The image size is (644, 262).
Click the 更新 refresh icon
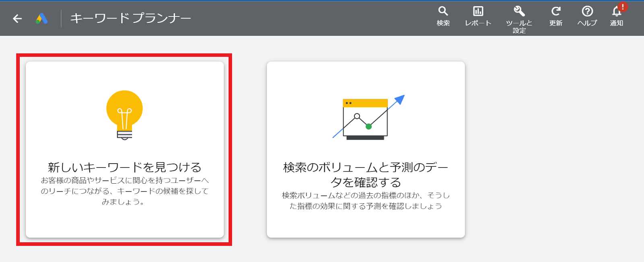(556, 16)
